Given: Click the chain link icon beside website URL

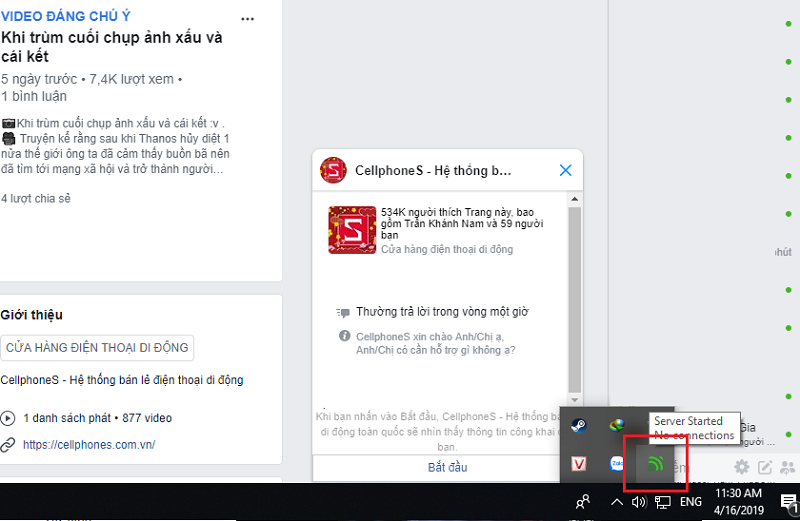Looking at the screenshot, I should click(x=8, y=445).
